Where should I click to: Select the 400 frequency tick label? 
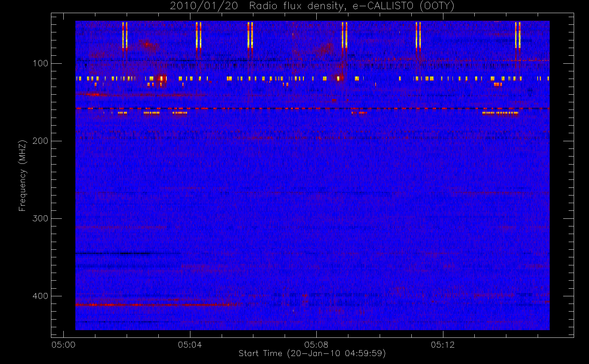[x=40, y=296]
